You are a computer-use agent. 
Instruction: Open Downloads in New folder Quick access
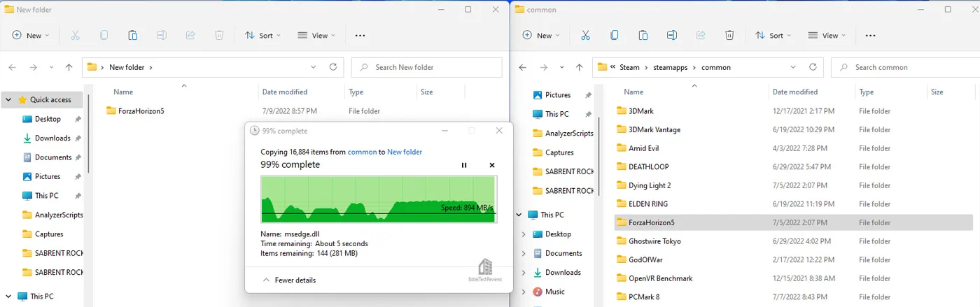tap(52, 138)
